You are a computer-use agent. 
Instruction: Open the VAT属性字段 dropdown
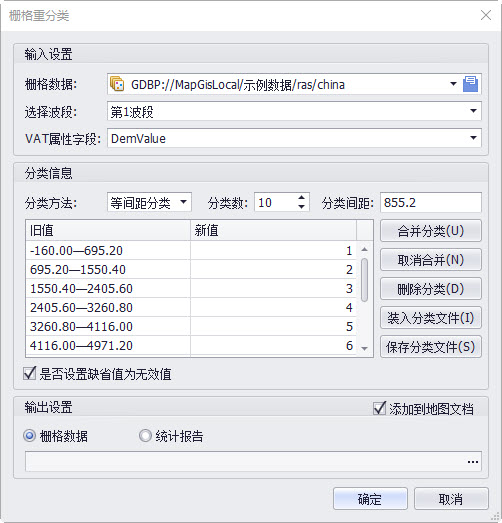point(473,138)
